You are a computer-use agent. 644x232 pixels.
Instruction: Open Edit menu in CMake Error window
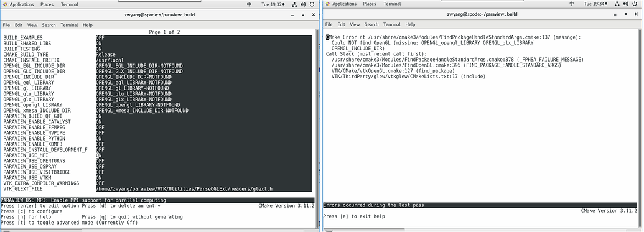pos(342,25)
